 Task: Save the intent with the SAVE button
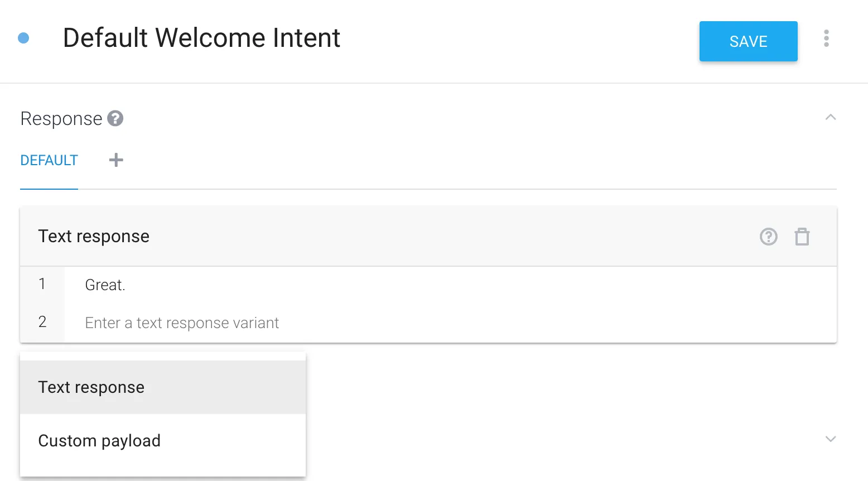point(748,41)
